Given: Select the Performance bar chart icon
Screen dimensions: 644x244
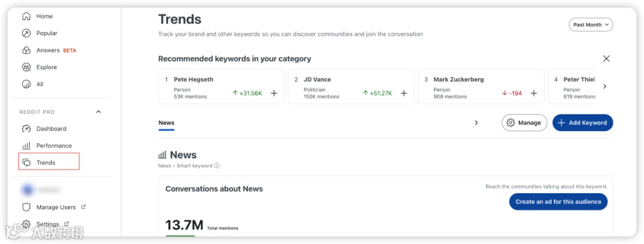Looking at the screenshot, I should 26,146.
